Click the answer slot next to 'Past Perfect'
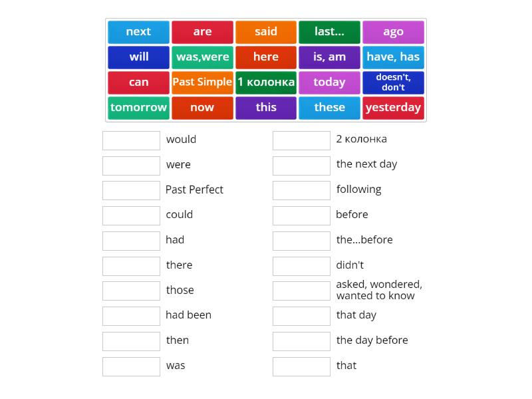The width and height of the screenshot is (532, 399). 131,190
